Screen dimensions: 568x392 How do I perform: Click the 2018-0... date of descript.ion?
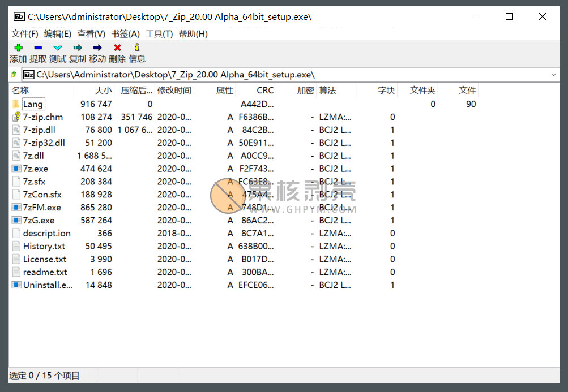pyautogui.click(x=174, y=234)
